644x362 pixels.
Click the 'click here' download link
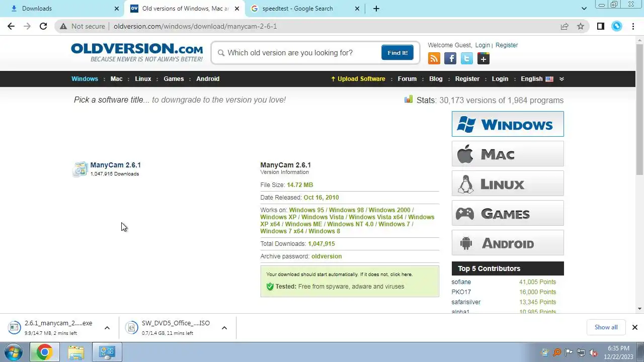(401, 275)
